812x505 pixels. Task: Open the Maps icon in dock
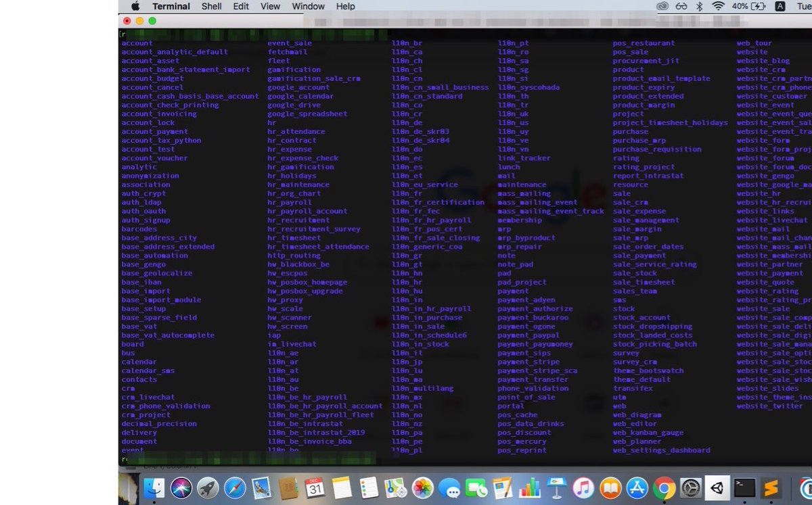click(395, 487)
